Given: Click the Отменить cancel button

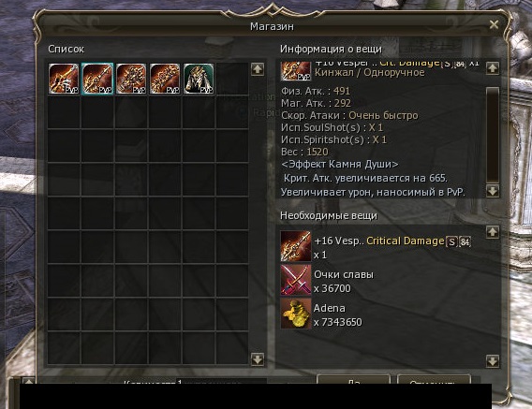Looking at the screenshot, I should coord(434,379).
